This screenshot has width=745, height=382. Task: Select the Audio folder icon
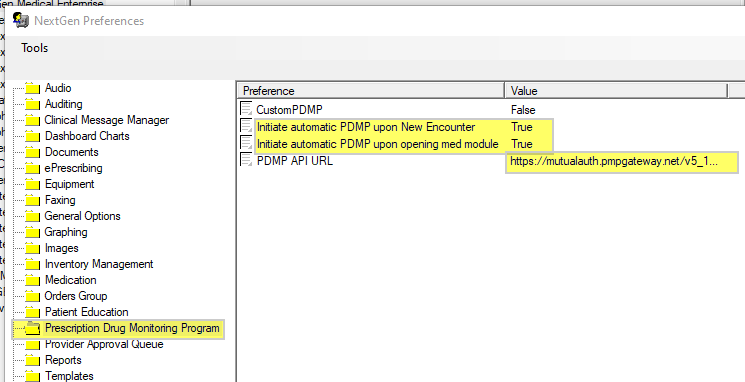click(x=32, y=88)
